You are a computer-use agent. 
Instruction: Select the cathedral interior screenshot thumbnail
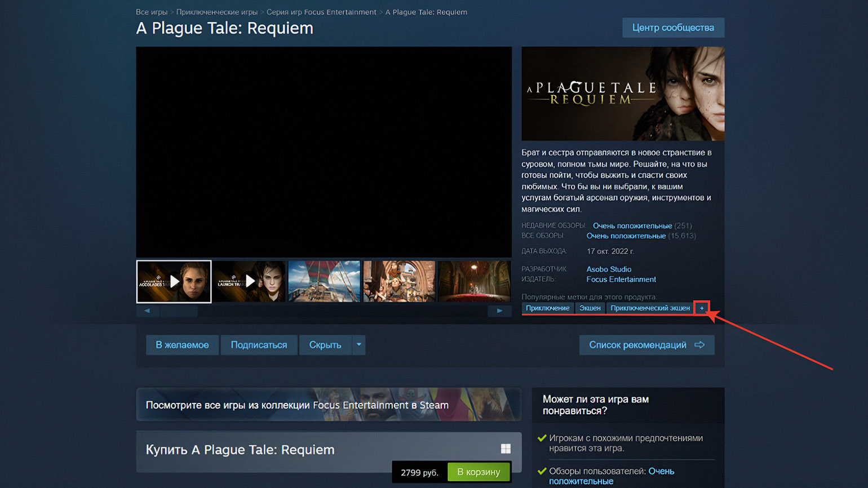click(475, 281)
